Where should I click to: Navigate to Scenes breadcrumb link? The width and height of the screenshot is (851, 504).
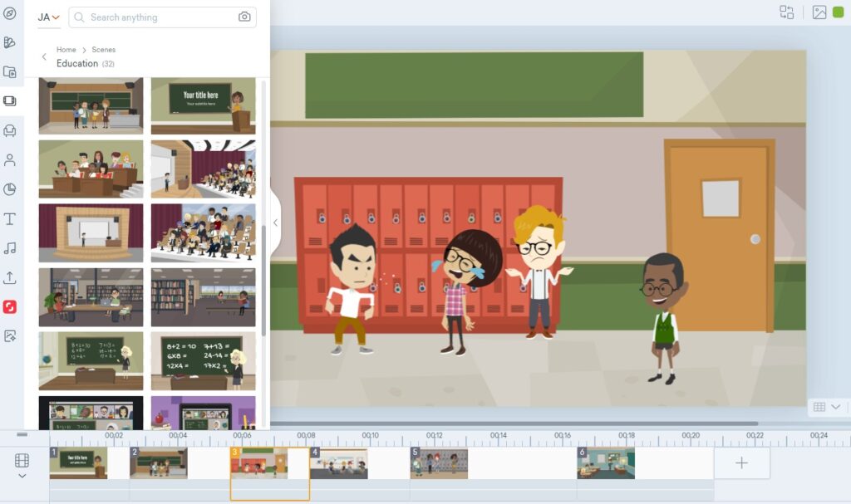(x=104, y=50)
